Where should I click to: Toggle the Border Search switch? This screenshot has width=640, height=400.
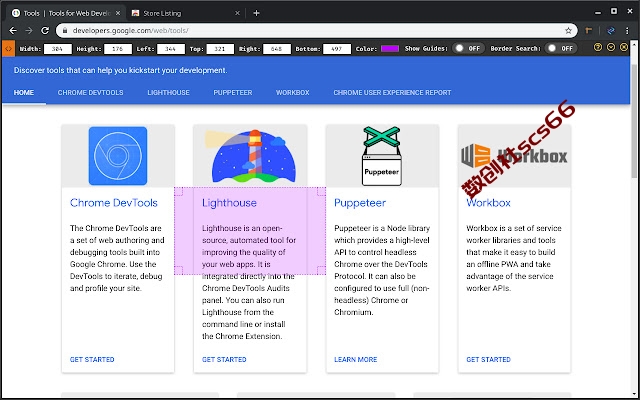(x=562, y=48)
